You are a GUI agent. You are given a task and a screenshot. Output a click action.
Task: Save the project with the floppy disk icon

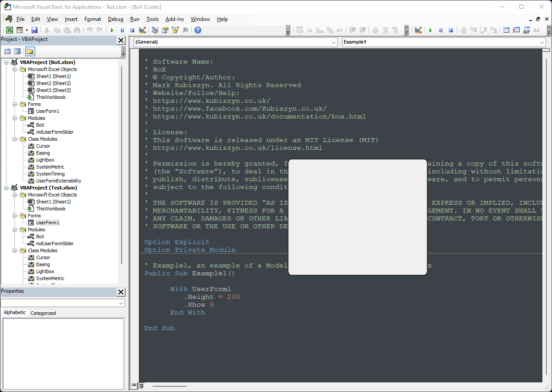coord(34,30)
